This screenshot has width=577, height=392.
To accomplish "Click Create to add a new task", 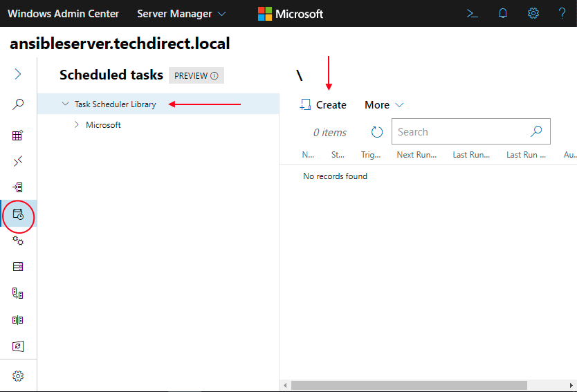I will 323,105.
